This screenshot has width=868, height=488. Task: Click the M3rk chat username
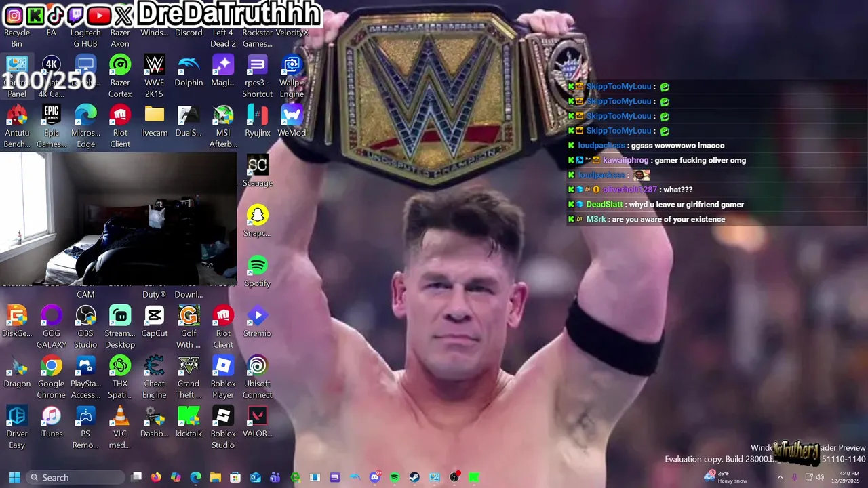click(596, 220)
